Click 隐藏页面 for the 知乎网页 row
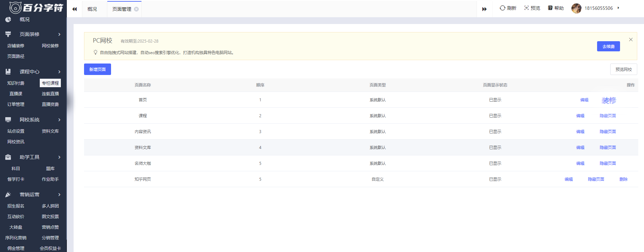The width and height of the screenshot is (644, 252). [x=596, y=179]
